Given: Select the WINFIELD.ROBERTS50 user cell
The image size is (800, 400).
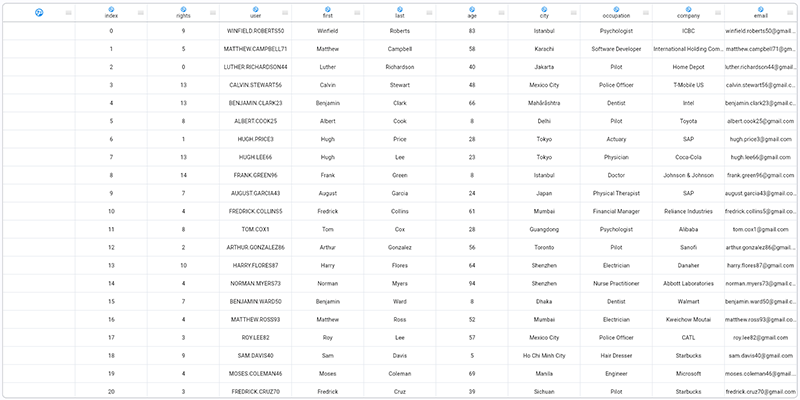Looking at the screenshot, I should (255, 31).
